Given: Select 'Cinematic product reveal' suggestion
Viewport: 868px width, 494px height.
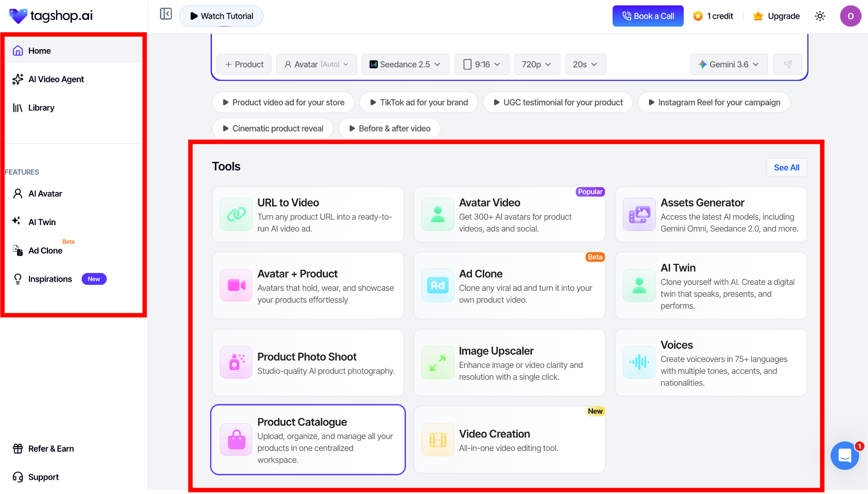Looking at the screenshot, I should [273, 129].
